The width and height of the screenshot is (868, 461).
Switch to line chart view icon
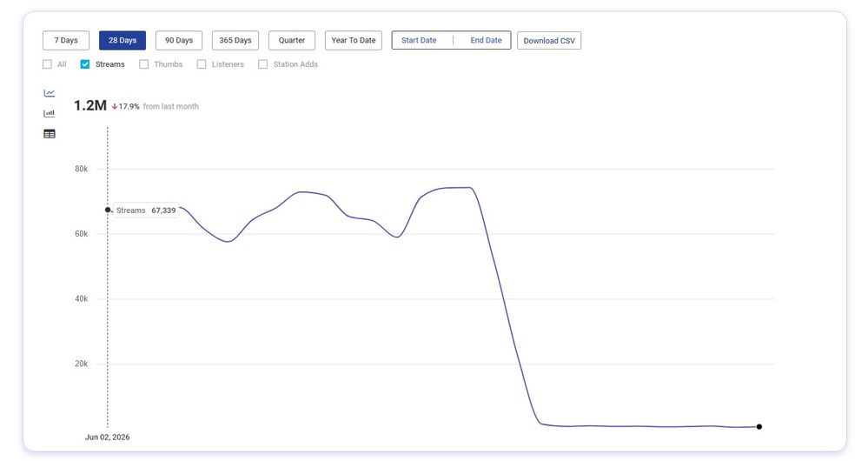[x=50, y=93]
